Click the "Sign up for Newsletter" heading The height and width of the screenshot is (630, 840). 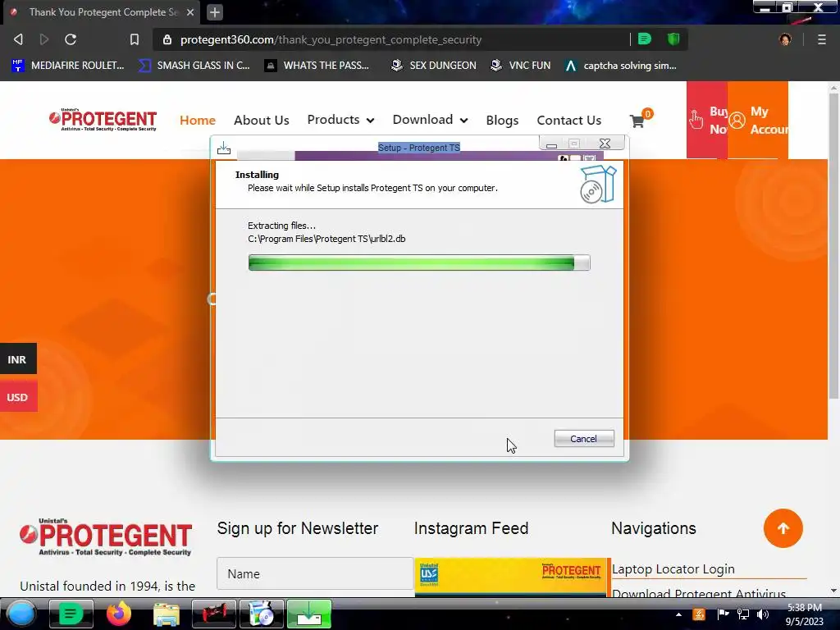point(297,528)
